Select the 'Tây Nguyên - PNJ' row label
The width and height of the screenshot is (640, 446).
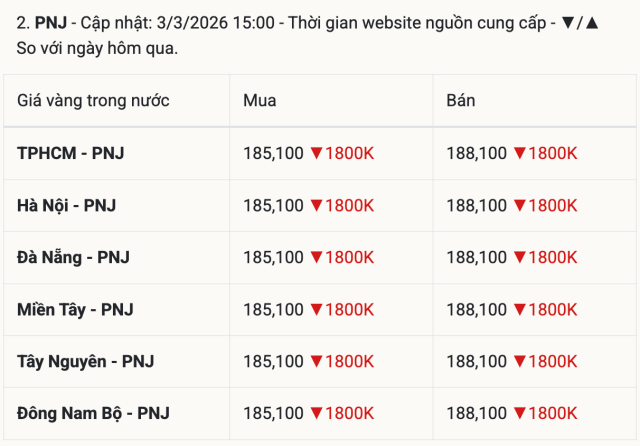(85, 361)
